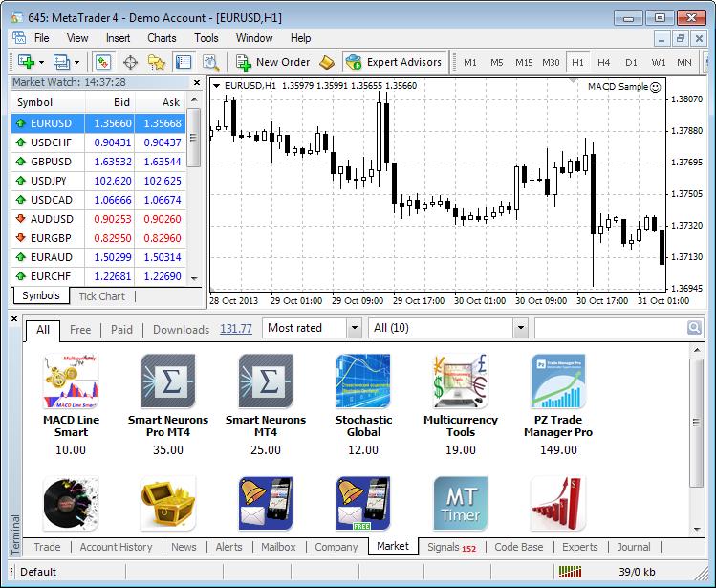Select the H1 timeframe button

(x=577, y=62)
